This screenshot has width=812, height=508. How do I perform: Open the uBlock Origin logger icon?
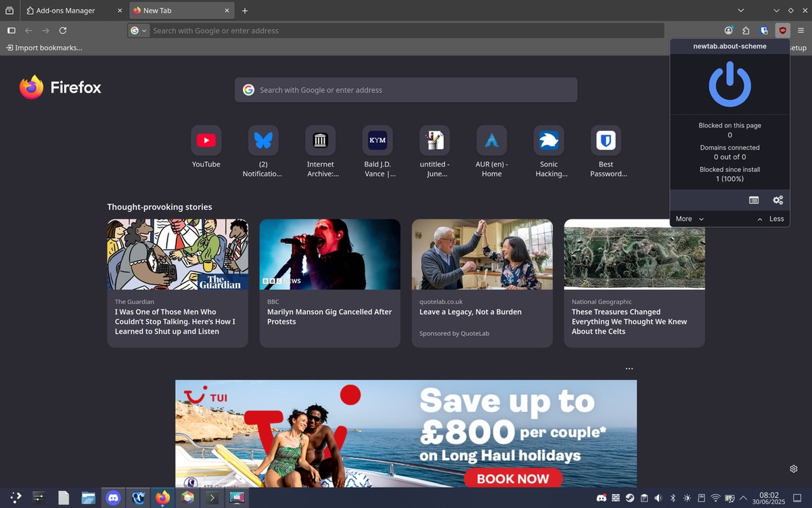[753, 200]
